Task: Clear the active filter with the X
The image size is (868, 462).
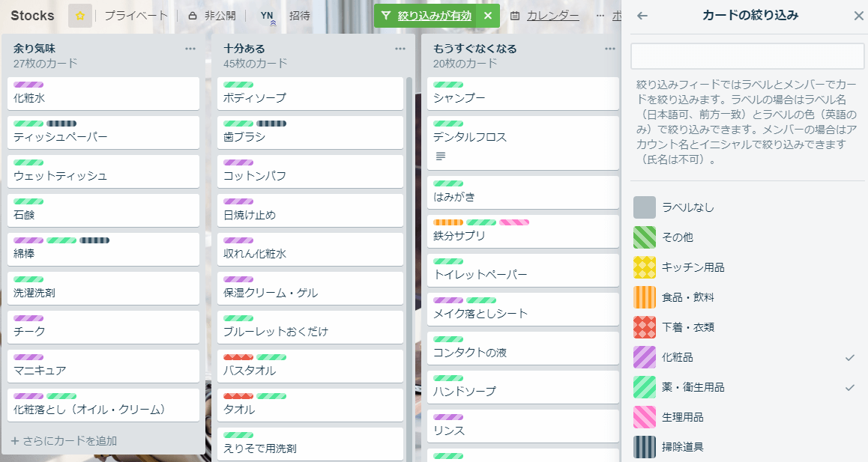Action: point(488,16)
